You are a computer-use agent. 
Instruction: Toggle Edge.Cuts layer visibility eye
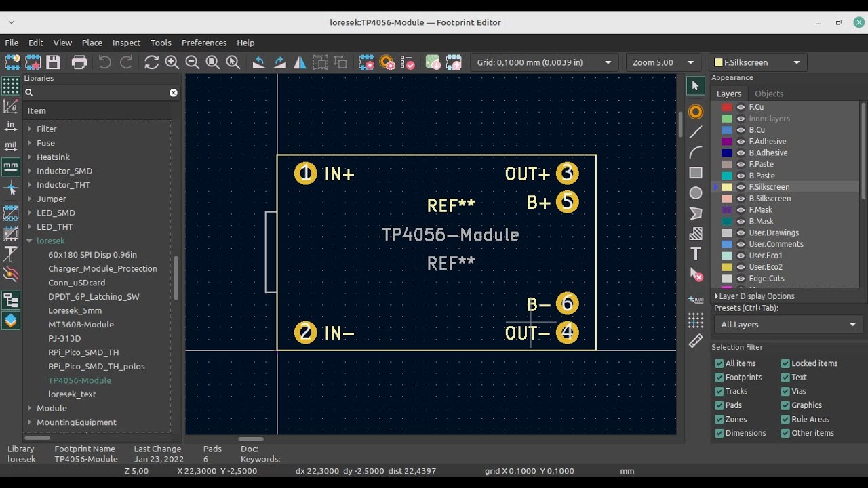[x=741, y=279]
